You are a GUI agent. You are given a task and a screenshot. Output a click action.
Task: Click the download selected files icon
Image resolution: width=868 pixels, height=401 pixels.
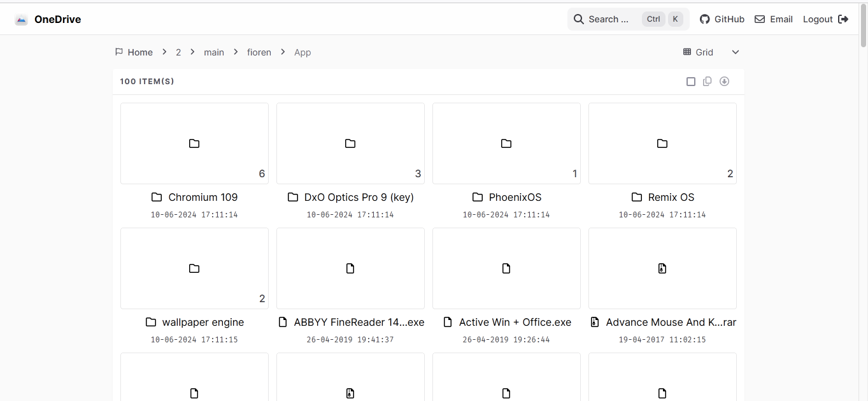[724, 81]
